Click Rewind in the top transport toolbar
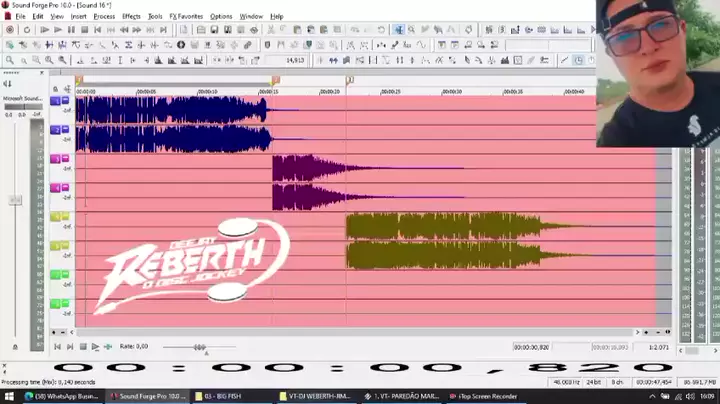The height and width of the screenshot is (404, 720). click(124, 30)
